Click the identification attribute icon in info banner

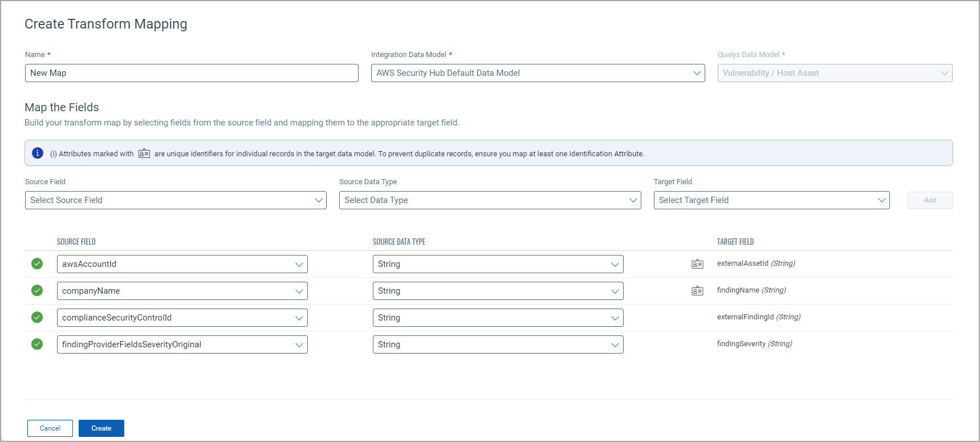pos(144,153)
